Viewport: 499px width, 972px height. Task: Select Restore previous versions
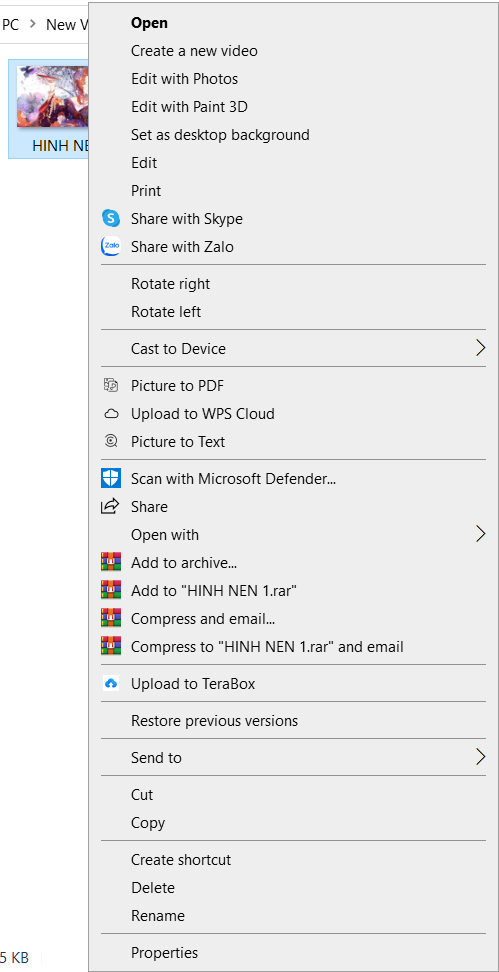pyautogui.click(x=214, y=721)
